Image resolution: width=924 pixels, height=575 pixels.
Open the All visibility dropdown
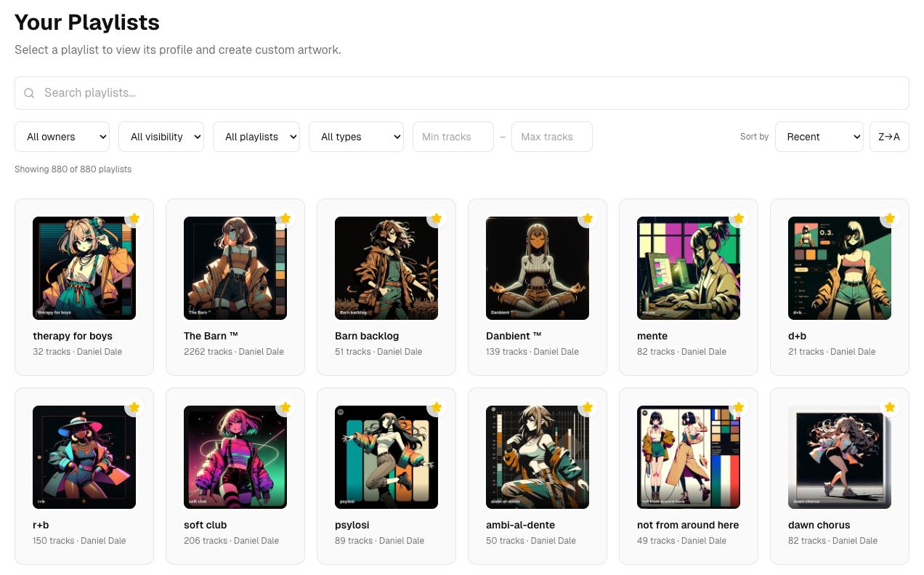161,137
